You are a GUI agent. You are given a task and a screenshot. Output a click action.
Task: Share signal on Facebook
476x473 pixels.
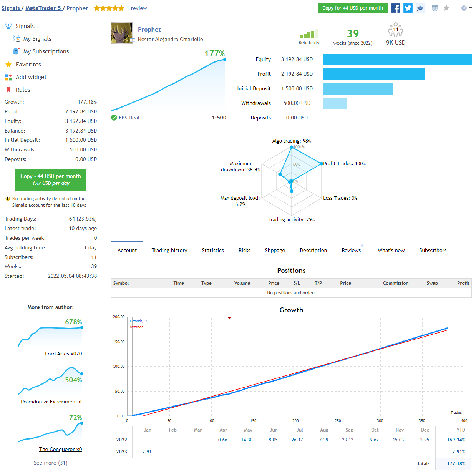point(395,8)
